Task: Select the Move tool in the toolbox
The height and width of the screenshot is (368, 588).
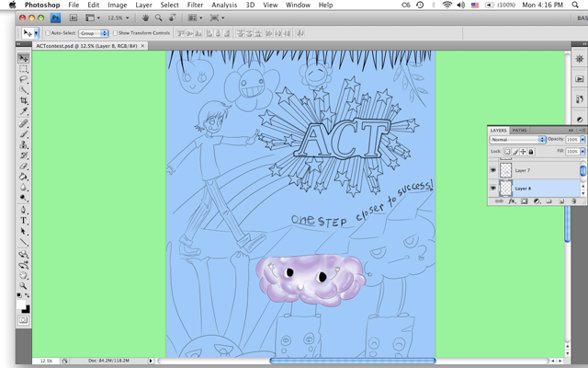Action: (24, 58)
